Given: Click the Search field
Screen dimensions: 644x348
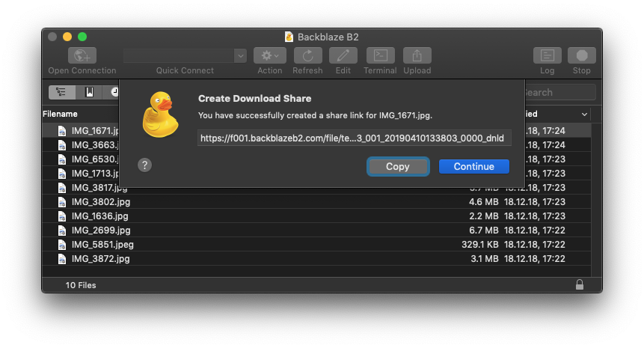Looking at the screenshot, I should coord(560,93).
